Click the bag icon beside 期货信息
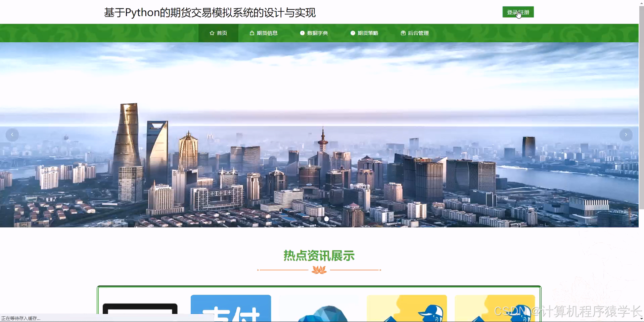Viewport: 644px width, 322px height. (252, 33)
